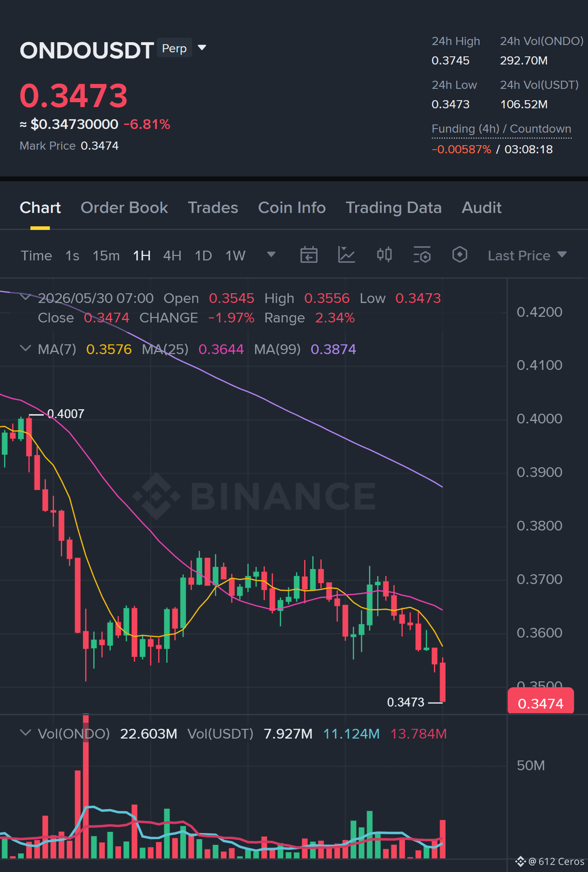Image resolution: width=588 pixels, height=872 pixels.
Task: Open ONDOUSDT Perp contract dropdown arrow
Action: 202,48
